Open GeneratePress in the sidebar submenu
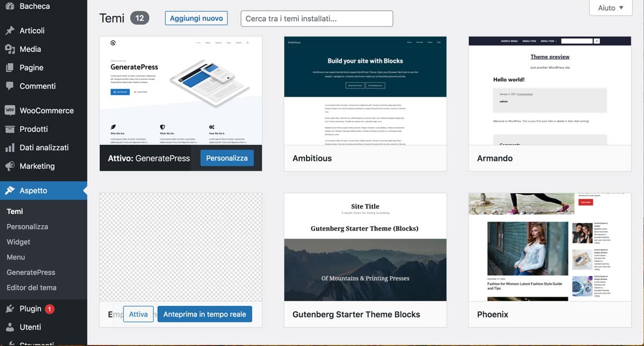The width and height of the screenshot is (644, 346). [31, 272]
